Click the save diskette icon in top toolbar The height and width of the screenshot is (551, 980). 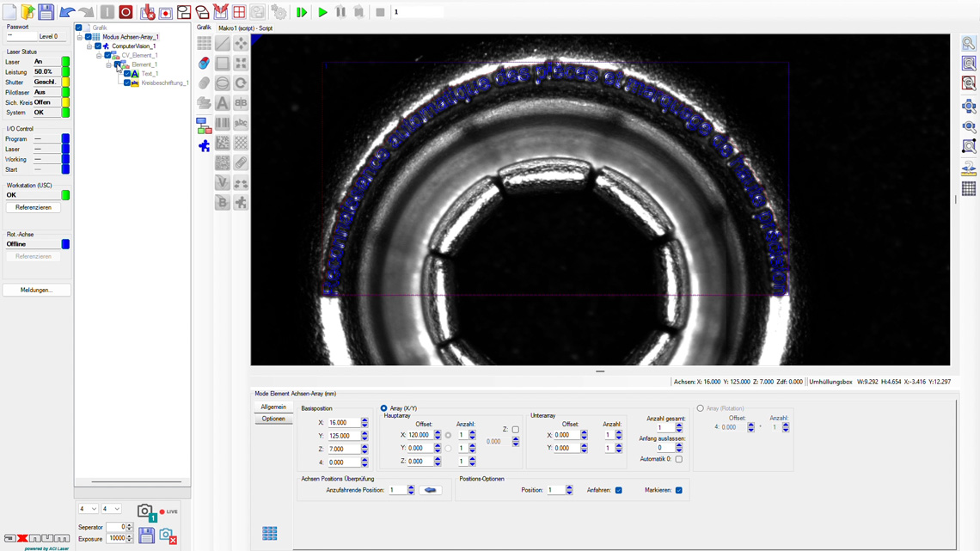pos(46,12)
